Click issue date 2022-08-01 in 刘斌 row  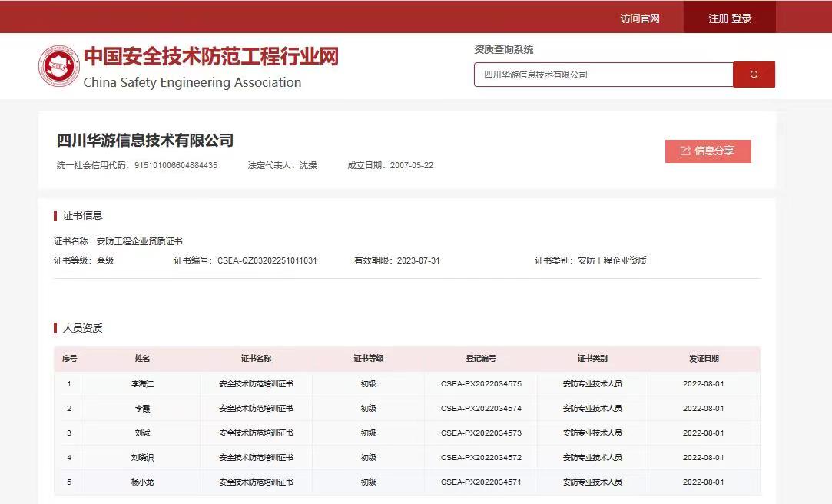[704, 433]
